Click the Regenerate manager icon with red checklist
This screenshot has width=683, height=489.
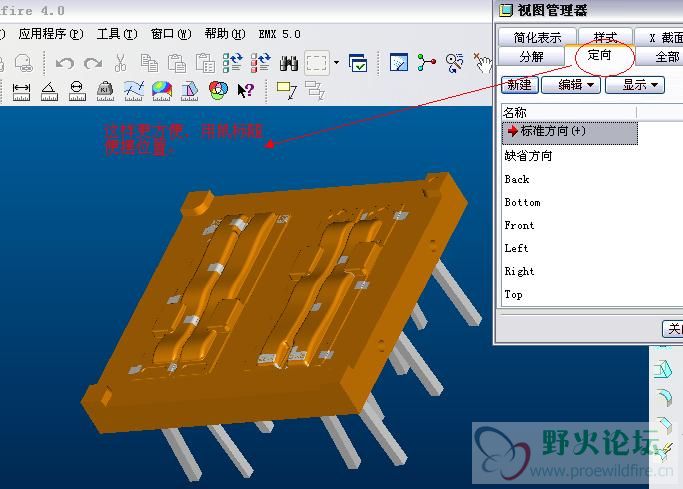point(260,63)
